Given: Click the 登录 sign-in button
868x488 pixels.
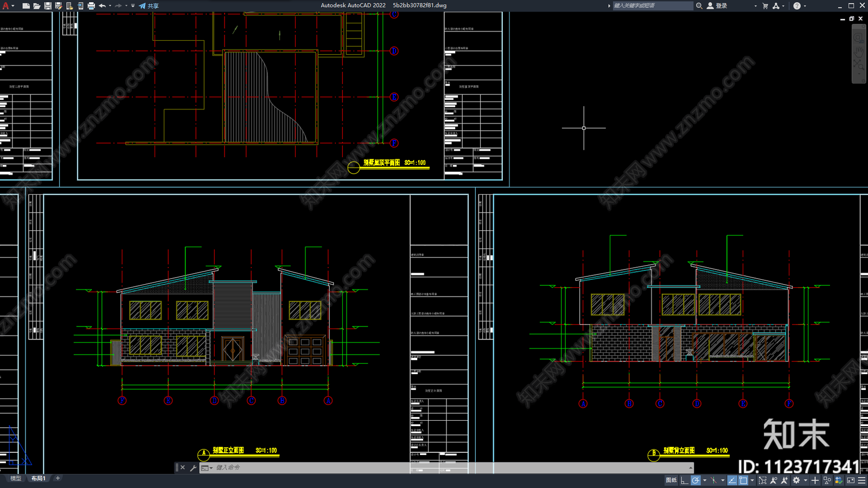Looking at the screenshot, I should click(x=717, y=5).
